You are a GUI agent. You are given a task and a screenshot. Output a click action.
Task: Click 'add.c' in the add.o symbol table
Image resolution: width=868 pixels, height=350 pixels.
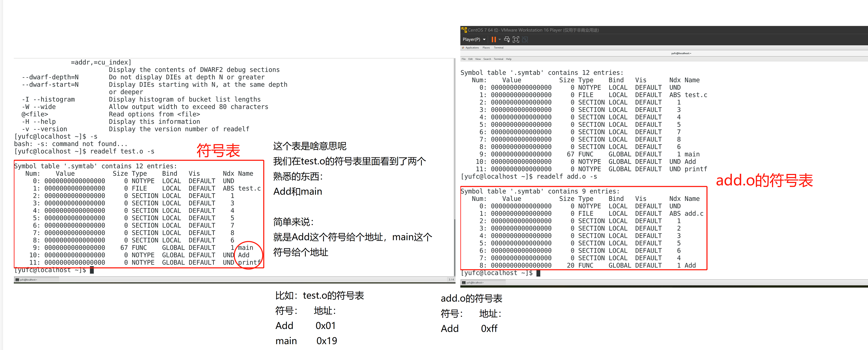click(x=694, y=214)
